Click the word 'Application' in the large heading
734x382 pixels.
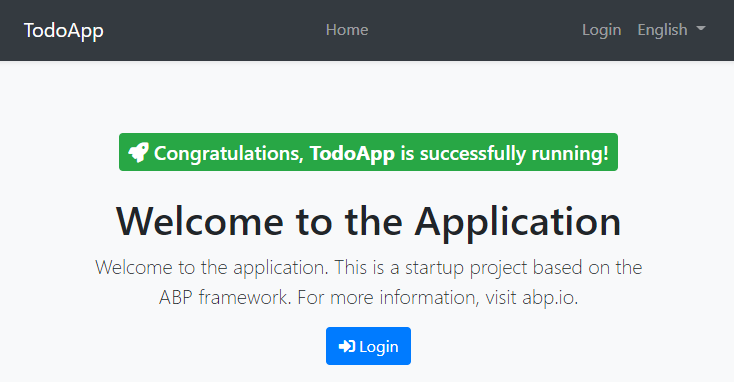tap(518, 222)
